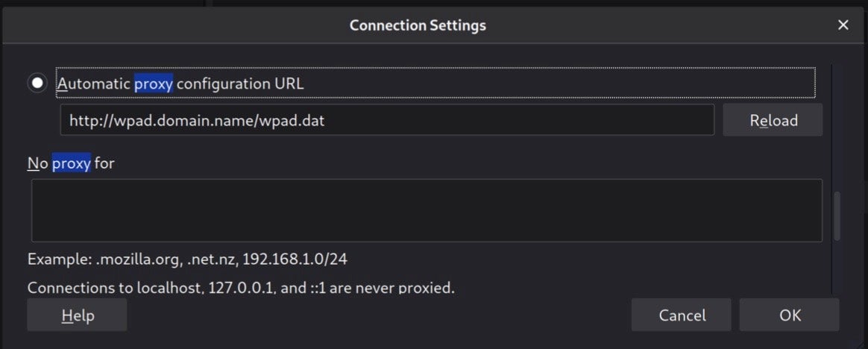Confirm settings with the OK button

[789, 315]
